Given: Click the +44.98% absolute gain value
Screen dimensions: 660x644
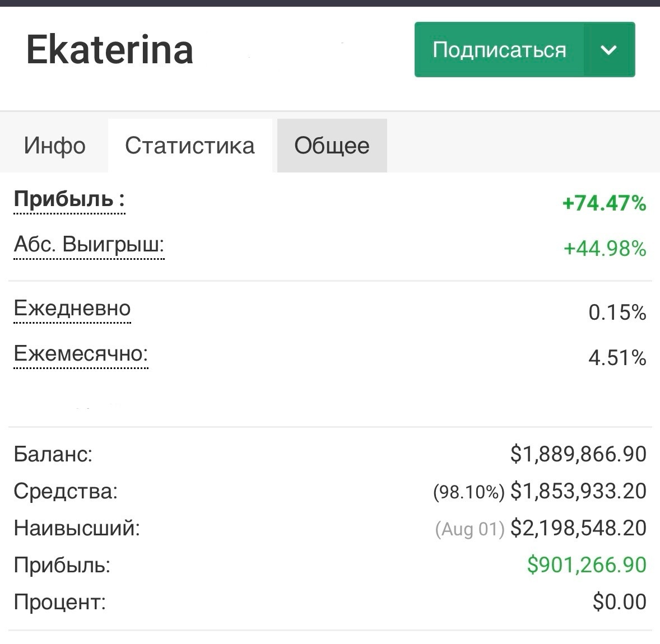Looking at the screenshot, I should coord(605,248).
